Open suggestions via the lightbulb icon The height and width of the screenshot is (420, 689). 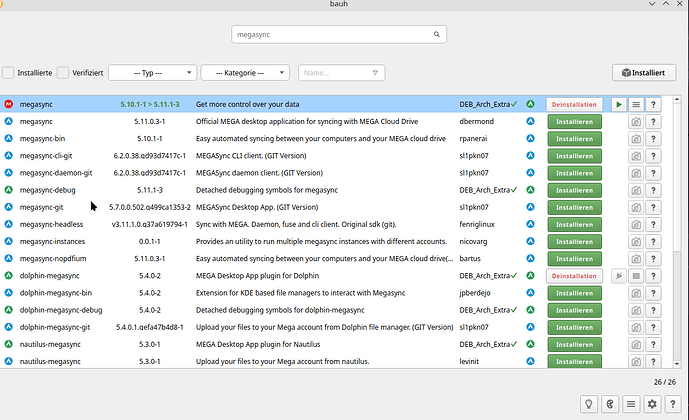pyautogui.click(x=589, y=404)
